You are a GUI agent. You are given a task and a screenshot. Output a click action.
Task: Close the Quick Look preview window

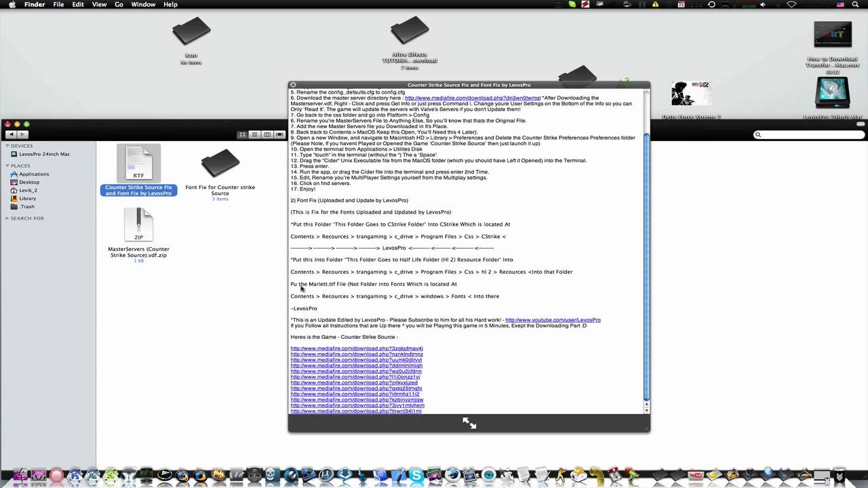coord(293,85)
